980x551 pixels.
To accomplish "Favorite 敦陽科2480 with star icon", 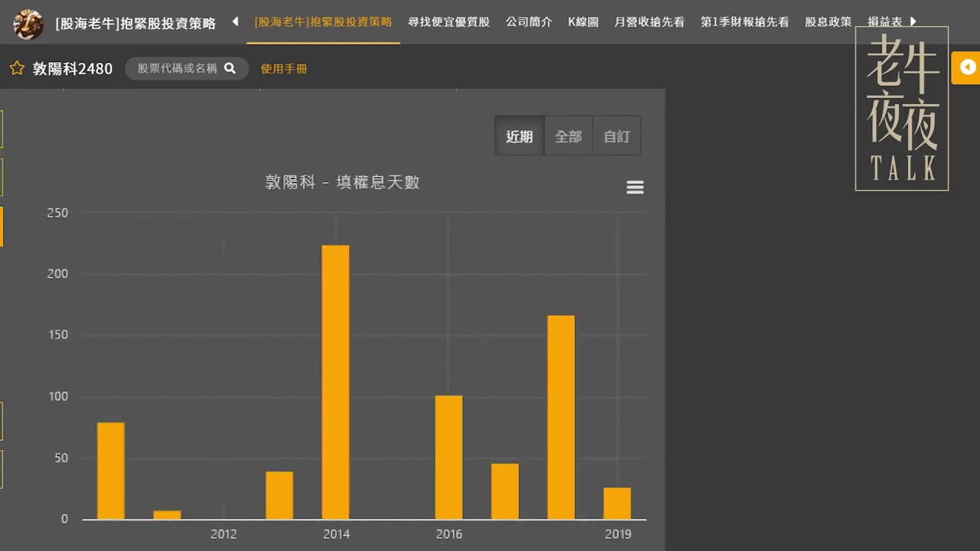I will pos(17,68).
